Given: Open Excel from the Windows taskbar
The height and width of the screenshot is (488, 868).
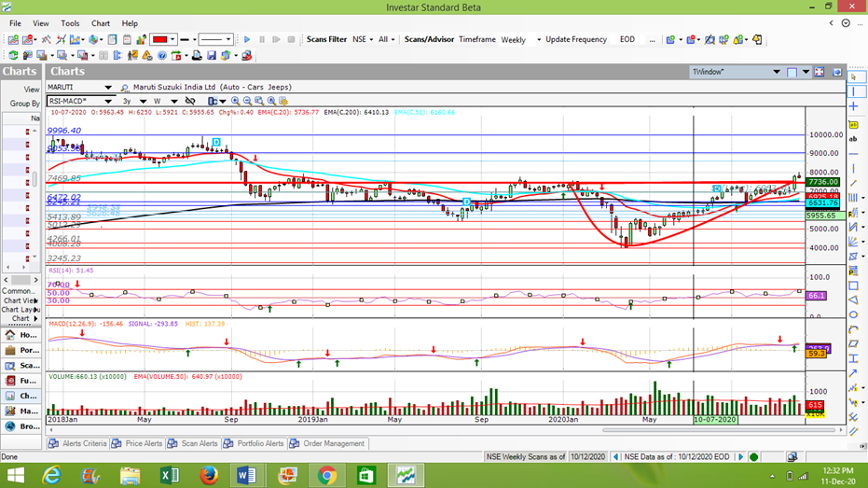Looking at the screenshot, I should [169, 475].
